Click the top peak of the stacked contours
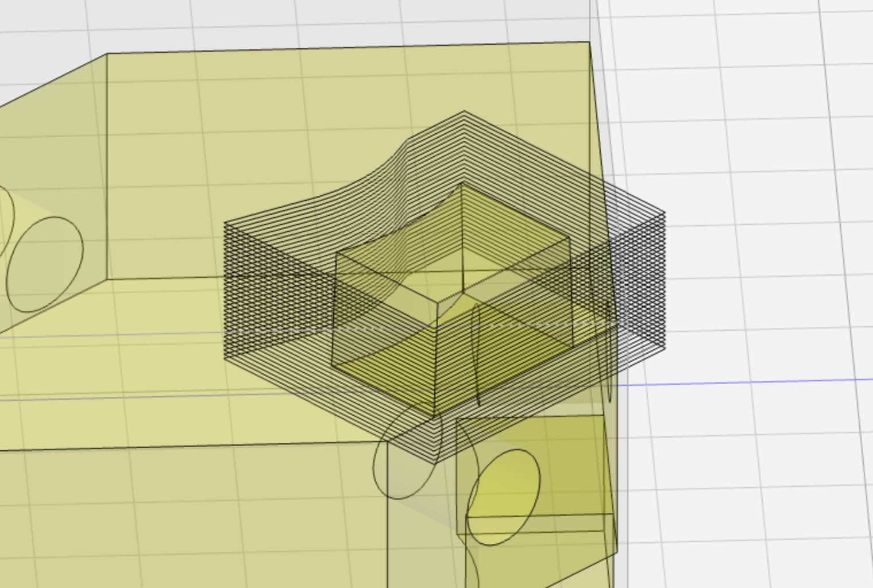Viewport: 873px width, 588px height. click(x=464, y=112)
